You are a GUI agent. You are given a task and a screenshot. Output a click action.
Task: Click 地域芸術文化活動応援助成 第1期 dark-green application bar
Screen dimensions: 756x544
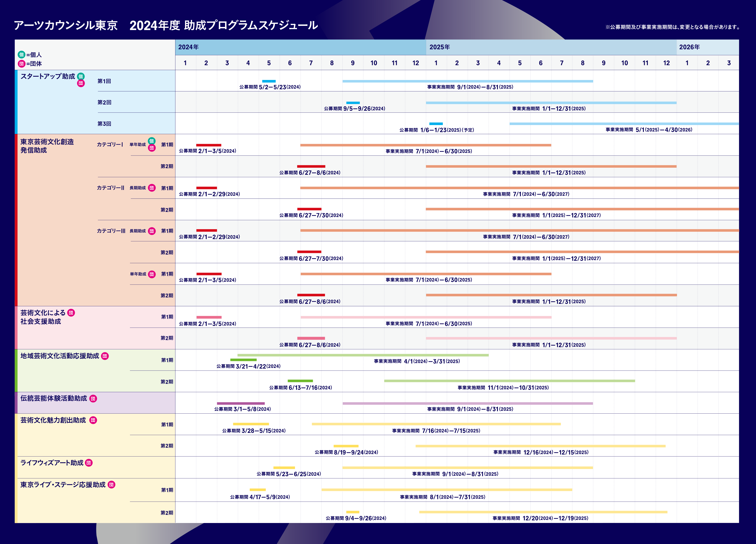(243, 360)
